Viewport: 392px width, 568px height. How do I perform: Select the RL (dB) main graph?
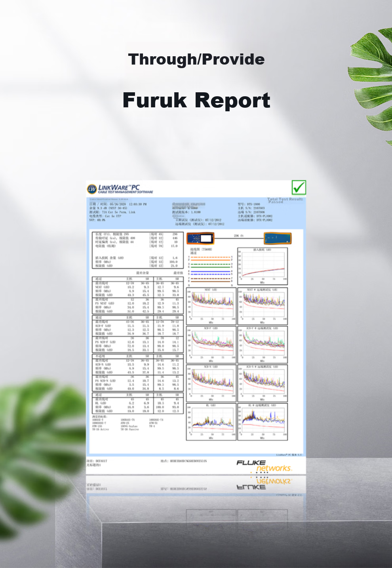point(211,421)
